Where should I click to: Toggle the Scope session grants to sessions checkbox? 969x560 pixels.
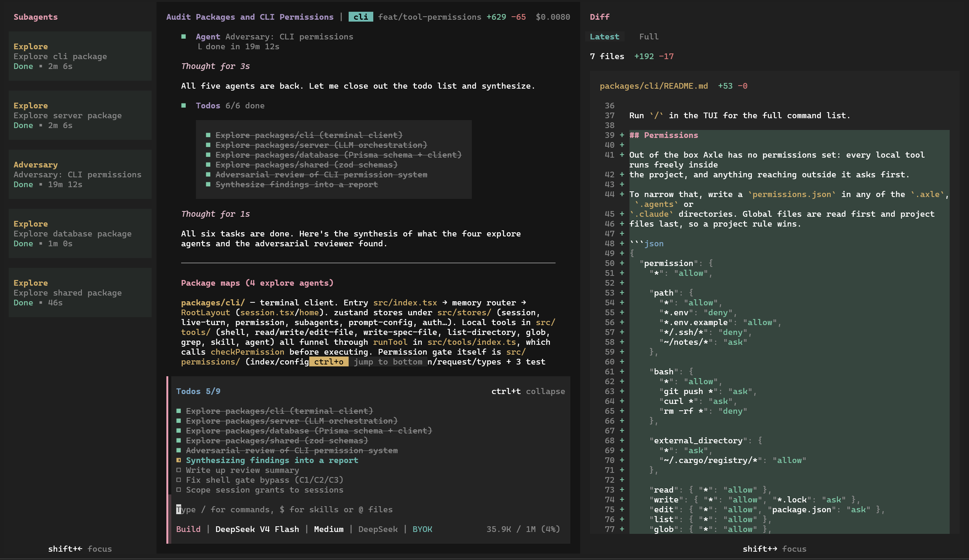tap(178, 490)
